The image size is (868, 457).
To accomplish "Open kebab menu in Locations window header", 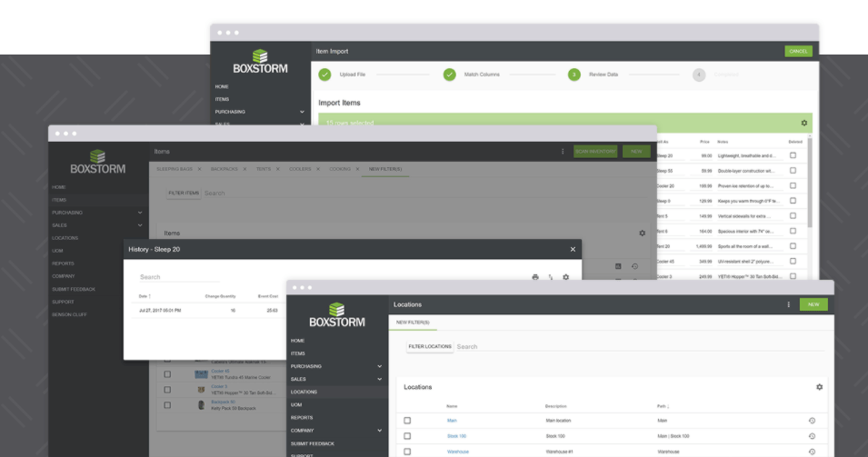I will [x=789, y=305].
